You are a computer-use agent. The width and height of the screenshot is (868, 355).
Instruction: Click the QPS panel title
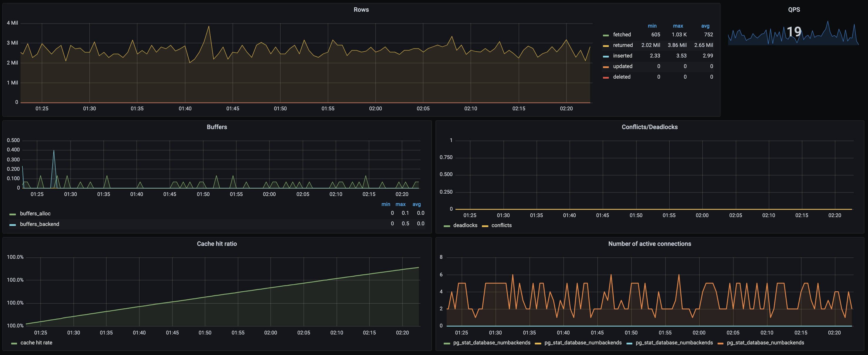(x=794, y=10)
